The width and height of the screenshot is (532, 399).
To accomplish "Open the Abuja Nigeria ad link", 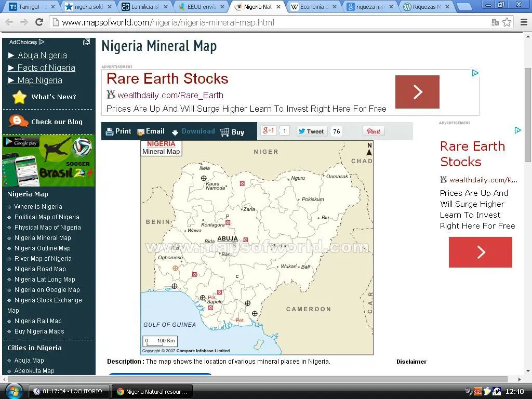I will [x=42, y=55].
